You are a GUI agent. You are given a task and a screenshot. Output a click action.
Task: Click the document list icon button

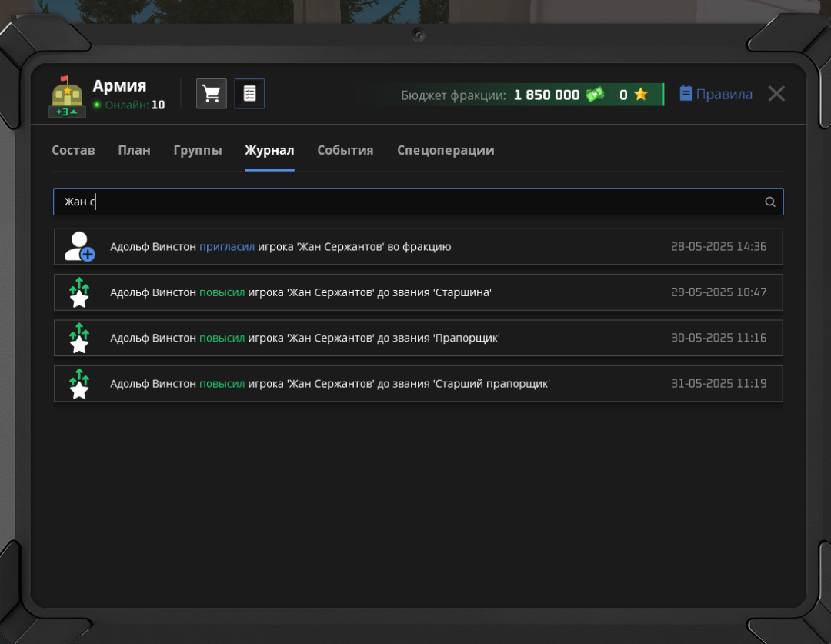tap(249, 94)
